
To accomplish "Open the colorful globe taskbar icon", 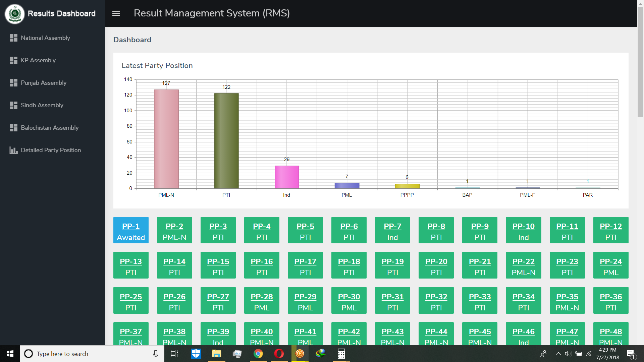I will point(321,354).
